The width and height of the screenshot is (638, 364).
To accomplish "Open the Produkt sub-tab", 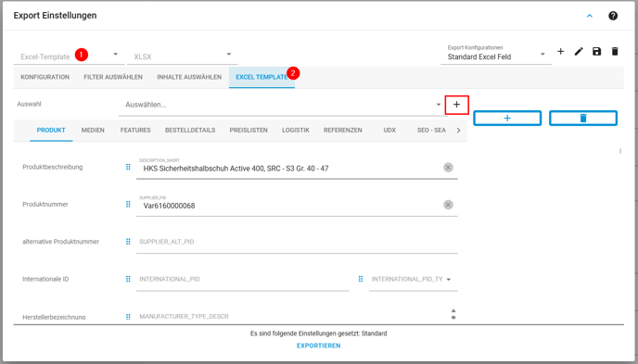I will click(51, 131).
